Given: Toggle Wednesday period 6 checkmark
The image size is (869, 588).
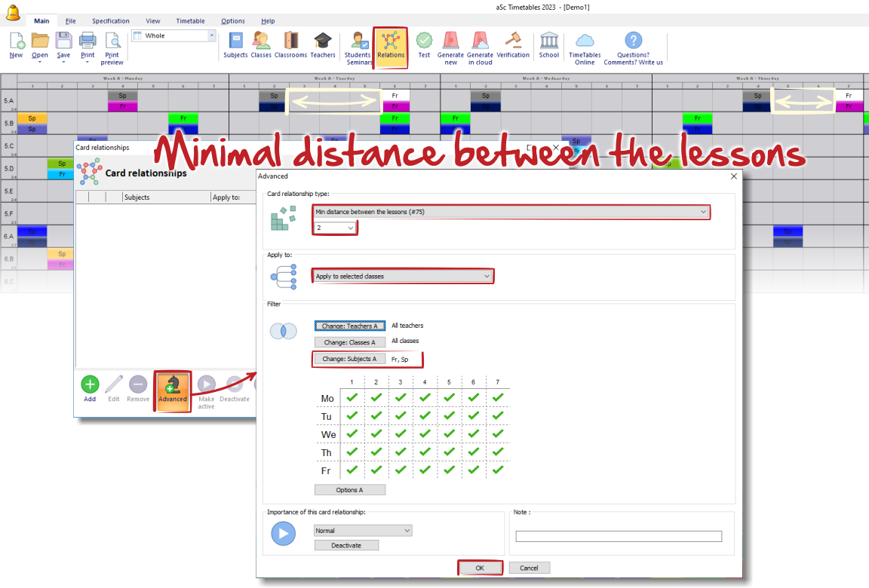Looking at the screenshot, I should click(473, 434).
